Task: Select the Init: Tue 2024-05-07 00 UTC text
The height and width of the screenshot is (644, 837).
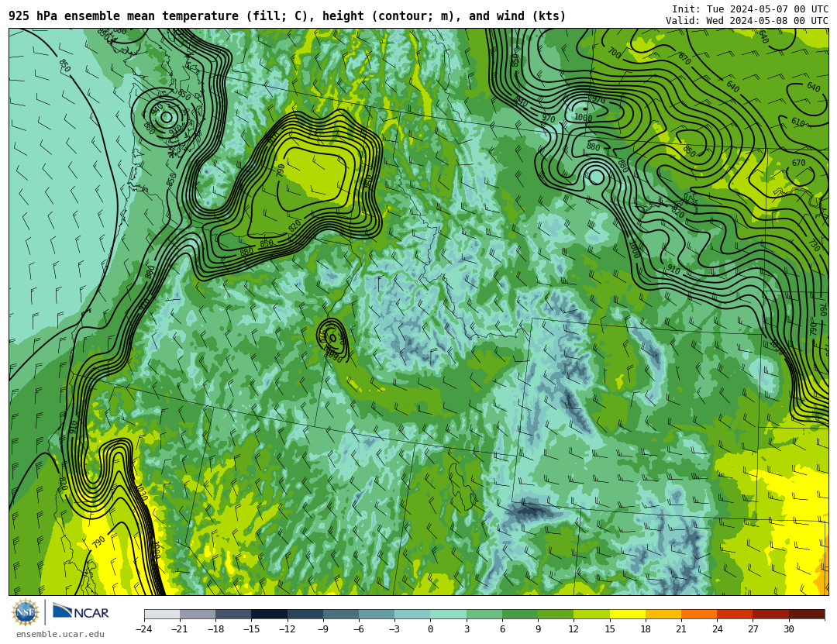Action: (x=750, y=9)
